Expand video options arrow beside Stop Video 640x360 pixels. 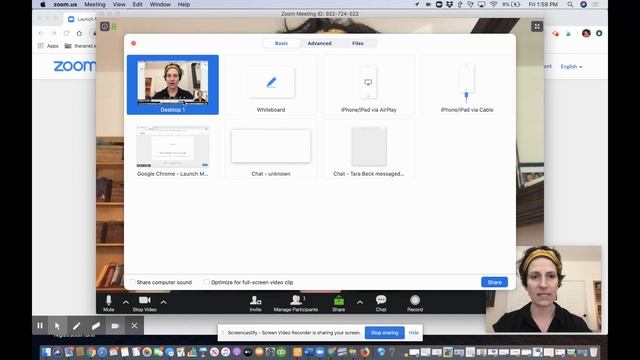point(163,302)
